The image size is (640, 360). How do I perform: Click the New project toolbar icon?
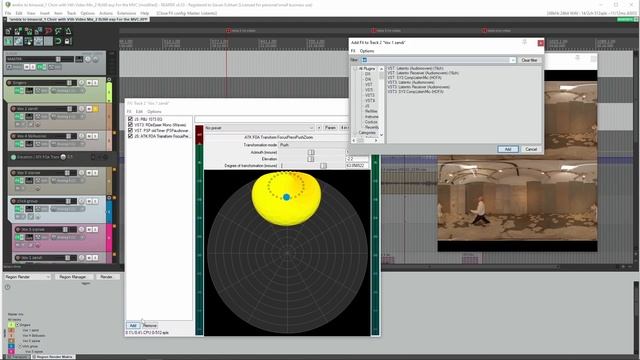coord(8,31)
